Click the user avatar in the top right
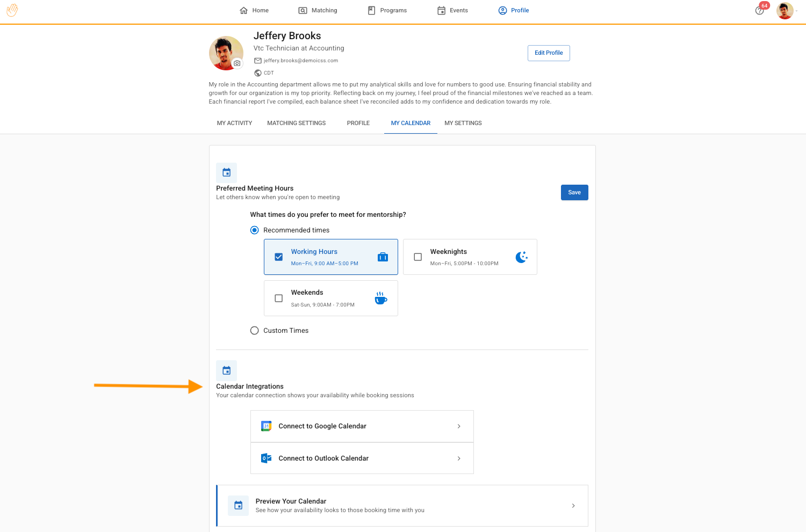The image size is (806, 532). click(x=785, y=11)
